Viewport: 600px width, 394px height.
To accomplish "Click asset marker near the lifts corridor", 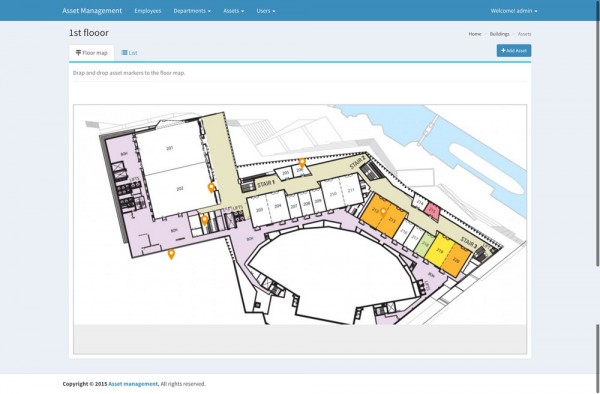I will tap(205, 220).
